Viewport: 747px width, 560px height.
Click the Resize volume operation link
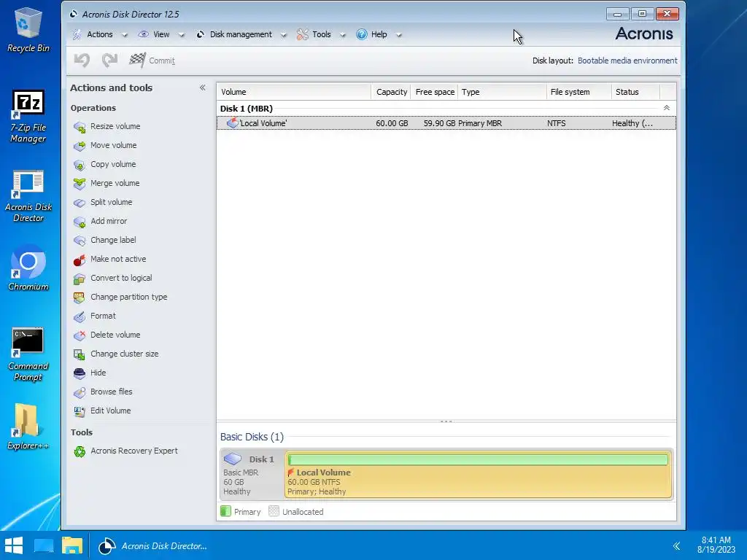pyautogui.click(x=115, y=126)
